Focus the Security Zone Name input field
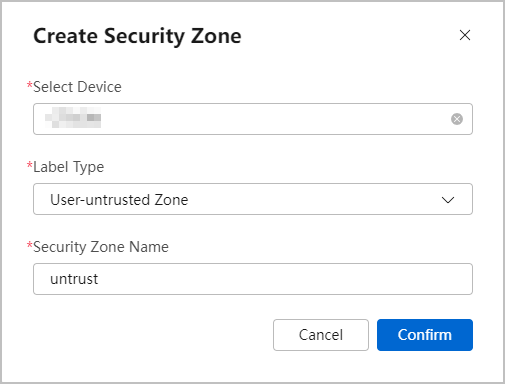Screen dimensions: 505x384 click(x=253, y=279)
